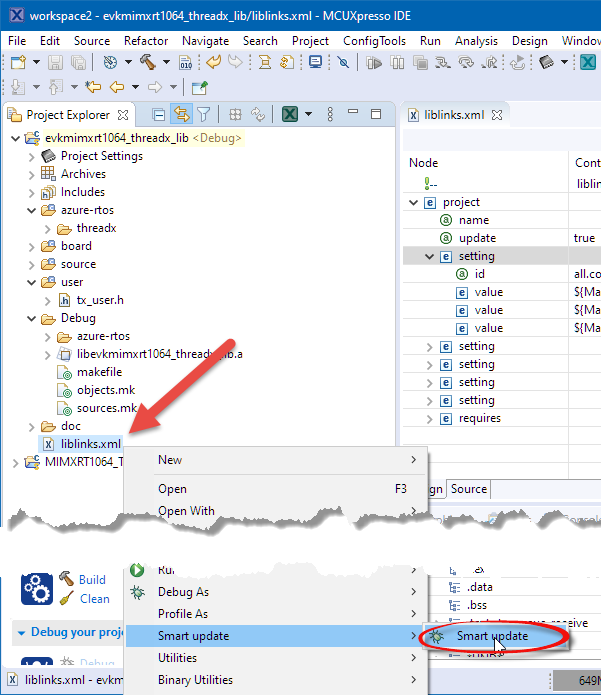The height and width of the screenshot is (695, 601).
Task: Collapse the setting node in XML editor
Action: pyautogui.click(x=429, y=256)
